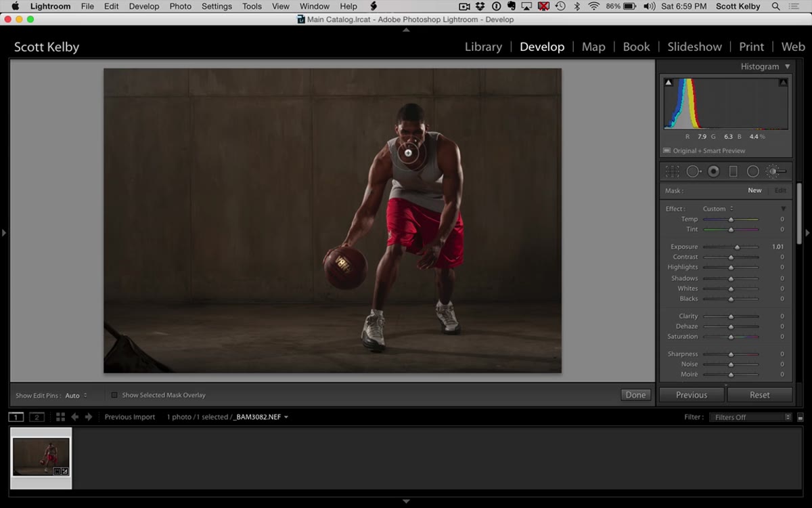Viewport: 812px width, 508px height.
Task: Select the Graduated Filter tool
Action: (x=733, y=171)
